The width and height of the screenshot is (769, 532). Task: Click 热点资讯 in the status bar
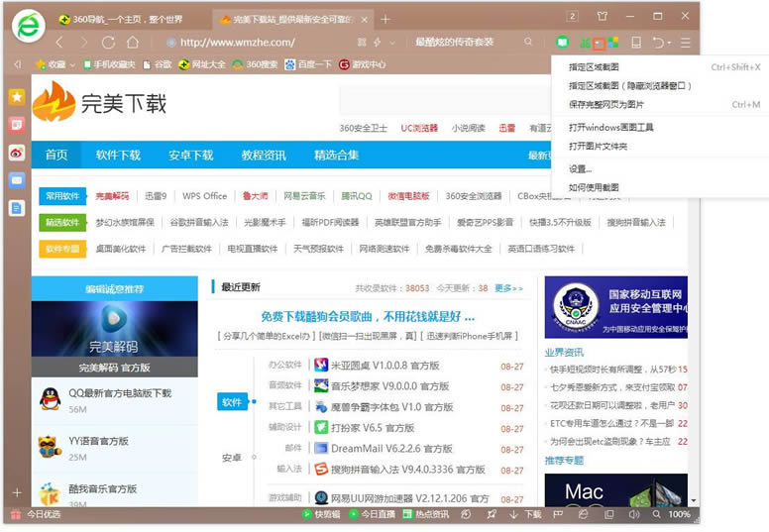426,514
